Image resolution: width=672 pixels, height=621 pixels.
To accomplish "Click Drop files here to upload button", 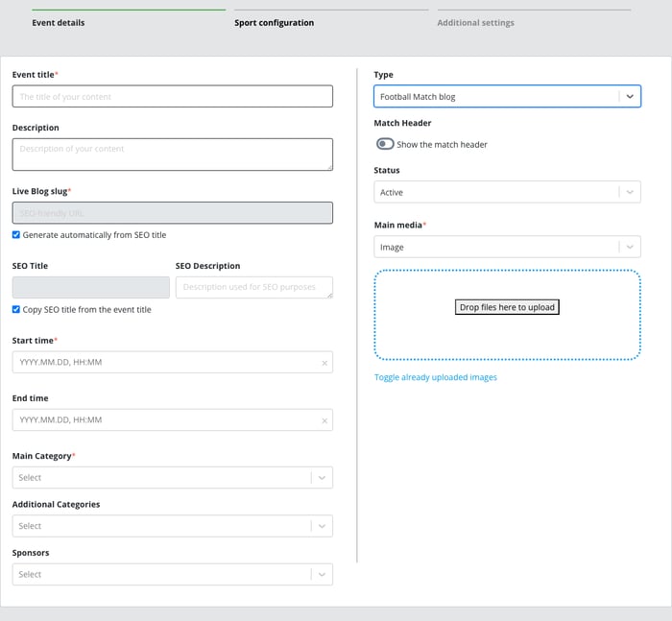I will (507, 307).
